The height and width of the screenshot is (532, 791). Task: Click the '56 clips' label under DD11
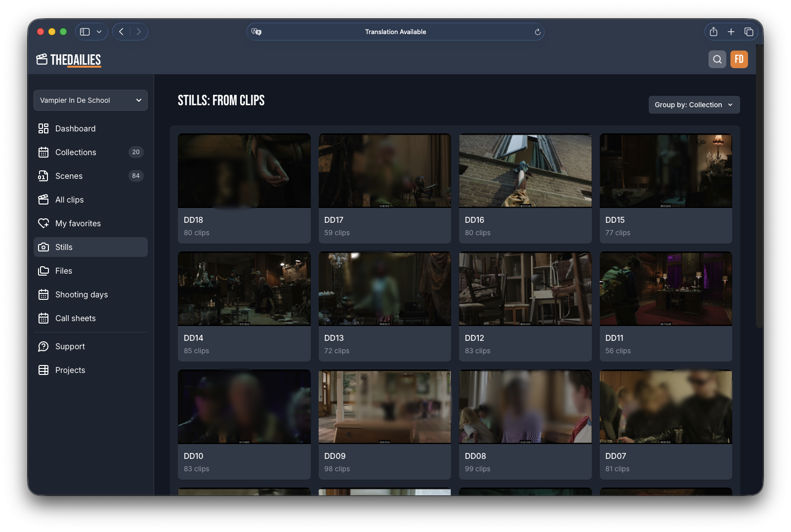[618, 351]
